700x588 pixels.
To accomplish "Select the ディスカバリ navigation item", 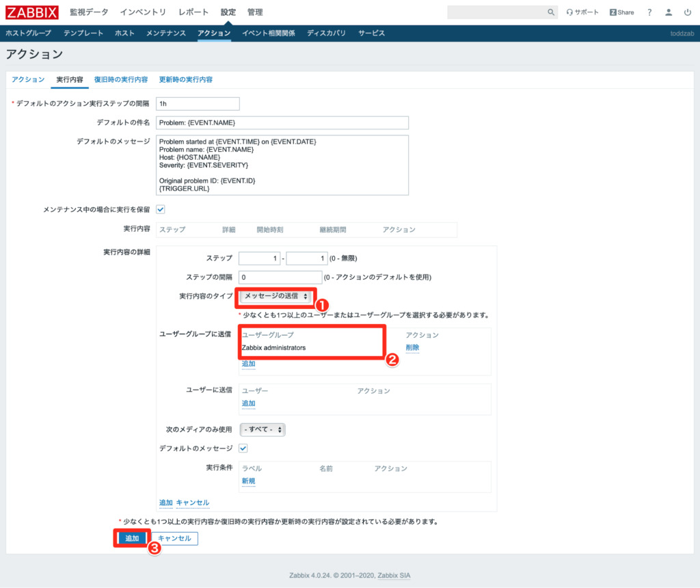I will click(326, 32).
